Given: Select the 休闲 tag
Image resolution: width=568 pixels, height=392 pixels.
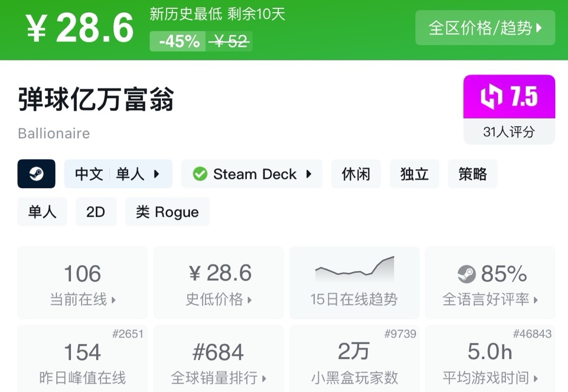Looking at the screenshot, I should pyautogui.click(x=356, y=174).
